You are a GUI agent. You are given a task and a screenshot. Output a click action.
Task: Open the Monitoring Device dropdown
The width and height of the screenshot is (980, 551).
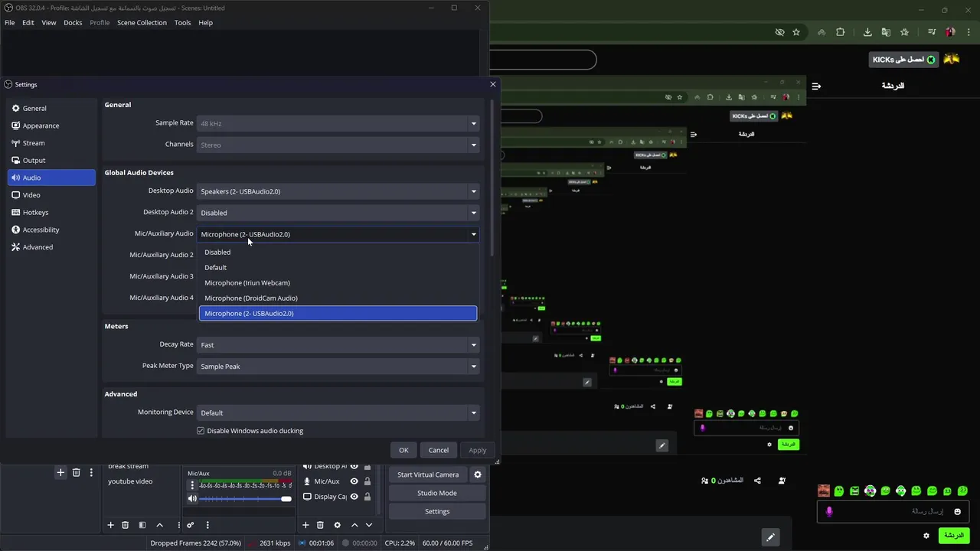tap(338, 412)
